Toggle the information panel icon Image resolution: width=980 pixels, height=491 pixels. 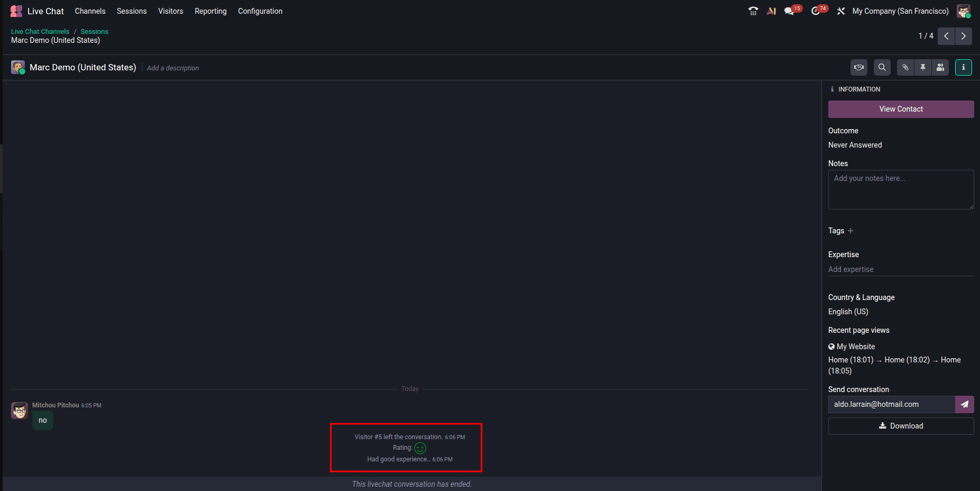[x=964, y=67]
